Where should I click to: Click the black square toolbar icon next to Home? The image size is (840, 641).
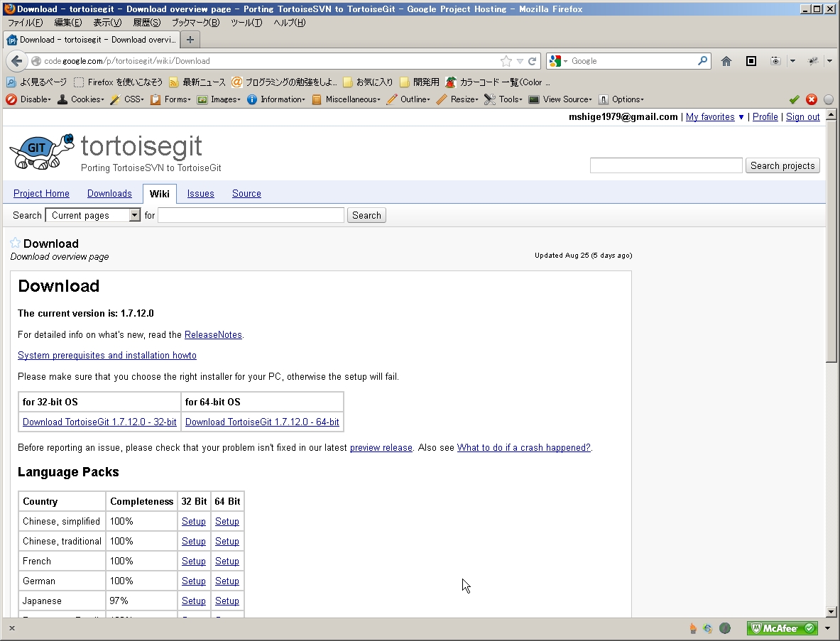click(751, 61)
